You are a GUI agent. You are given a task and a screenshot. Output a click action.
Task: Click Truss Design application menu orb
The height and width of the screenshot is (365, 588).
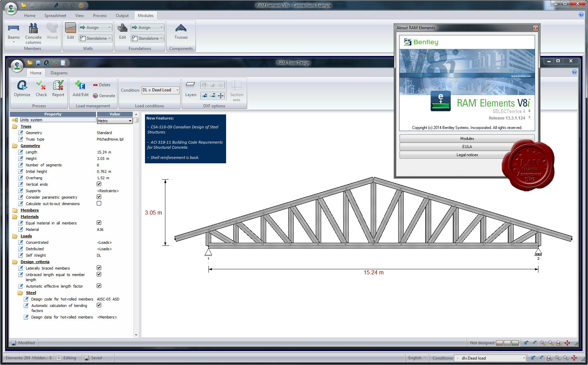[17, 65]
